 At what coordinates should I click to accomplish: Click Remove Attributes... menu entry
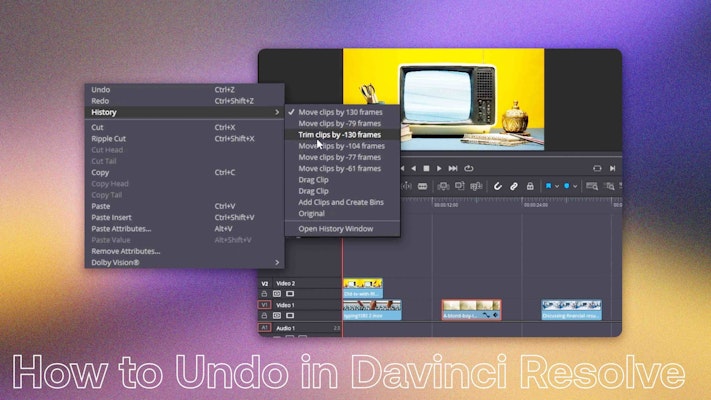tap(125, 251)
